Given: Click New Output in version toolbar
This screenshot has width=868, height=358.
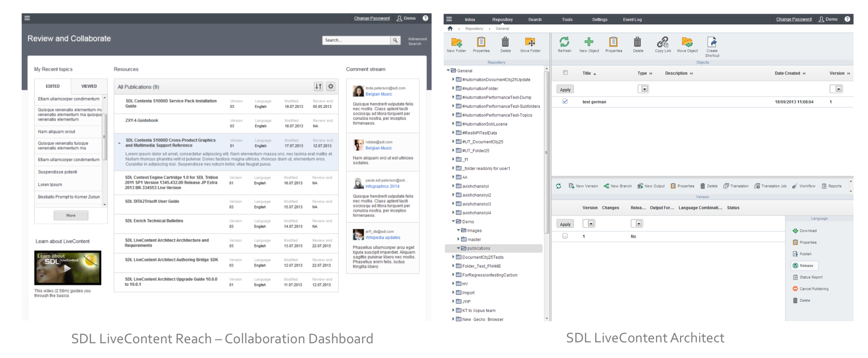Looking at the screenshot, I should pos(651,186).
